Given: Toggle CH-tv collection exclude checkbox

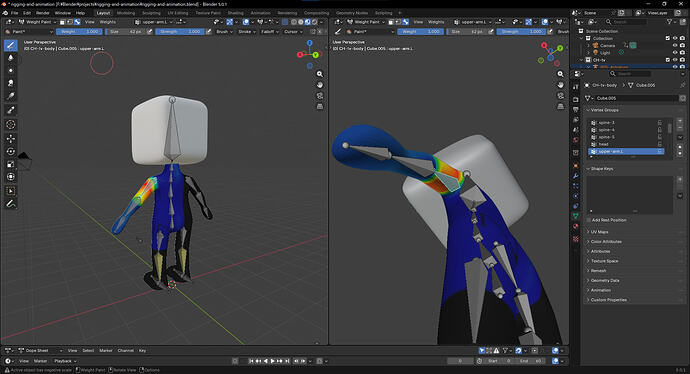Looking at the screenshot, I should (x=668, y=59).
